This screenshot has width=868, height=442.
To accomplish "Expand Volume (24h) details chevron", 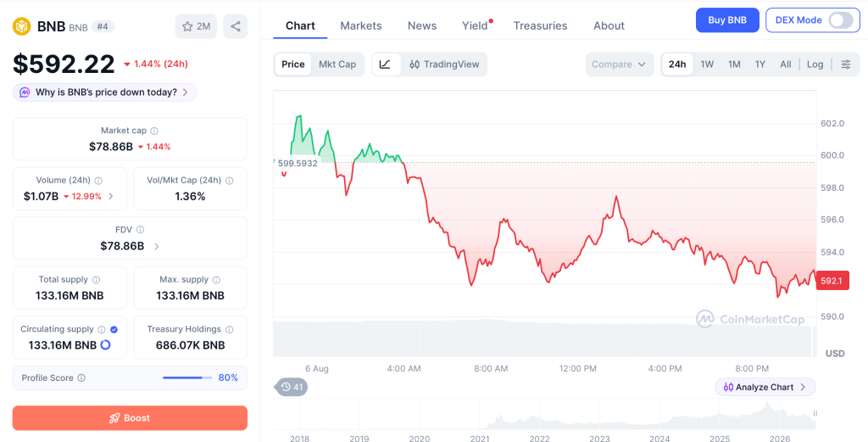I will (111, 196).
